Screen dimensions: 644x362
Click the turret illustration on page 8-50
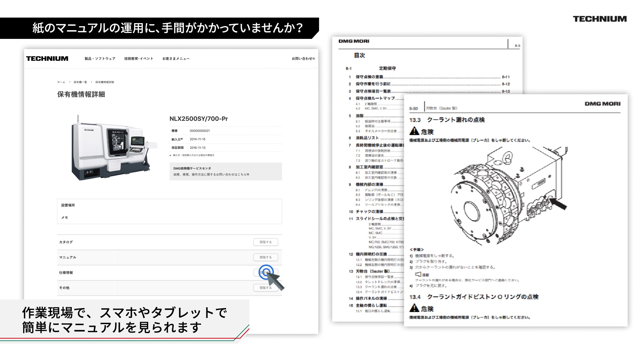click(x=508, y=196)
